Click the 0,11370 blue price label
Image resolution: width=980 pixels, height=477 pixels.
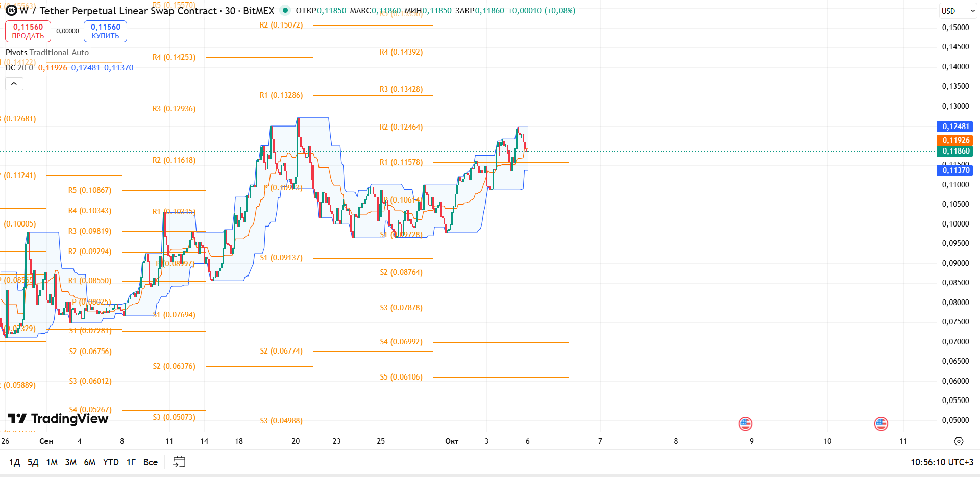(955, 170)
